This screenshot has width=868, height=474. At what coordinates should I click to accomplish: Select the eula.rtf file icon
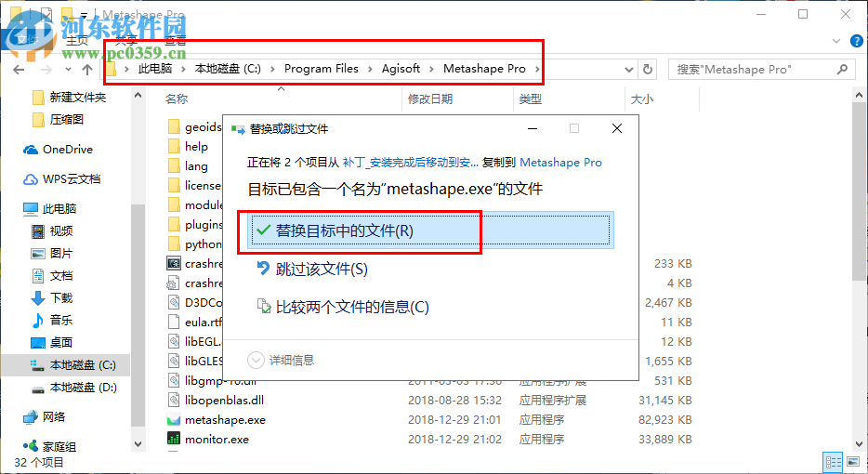click(x=174, y=322)
